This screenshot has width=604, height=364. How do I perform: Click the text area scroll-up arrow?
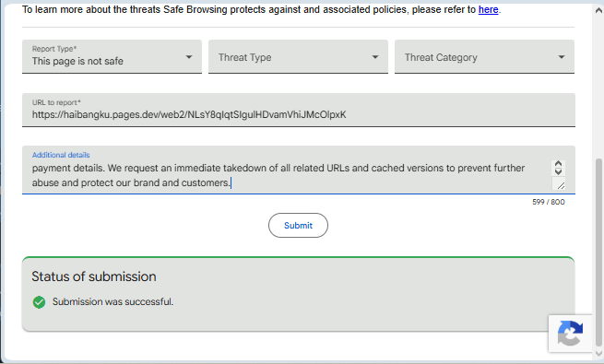[x=558, y=164]
